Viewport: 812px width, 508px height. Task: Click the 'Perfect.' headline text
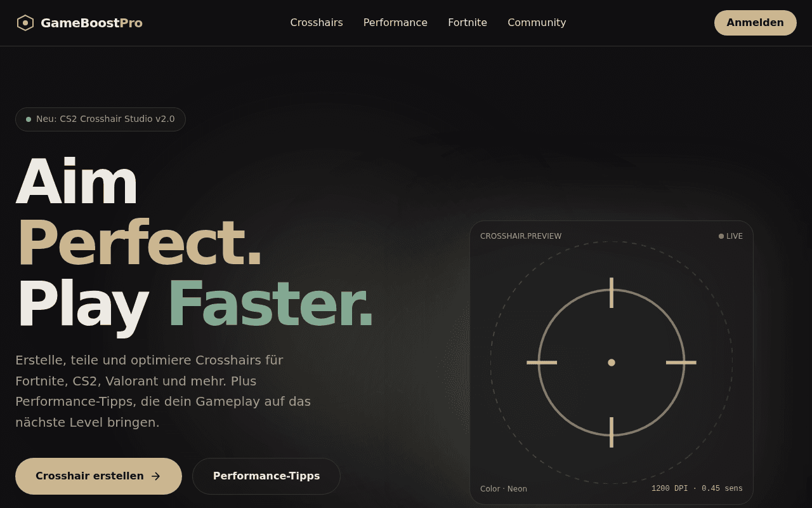139,243
